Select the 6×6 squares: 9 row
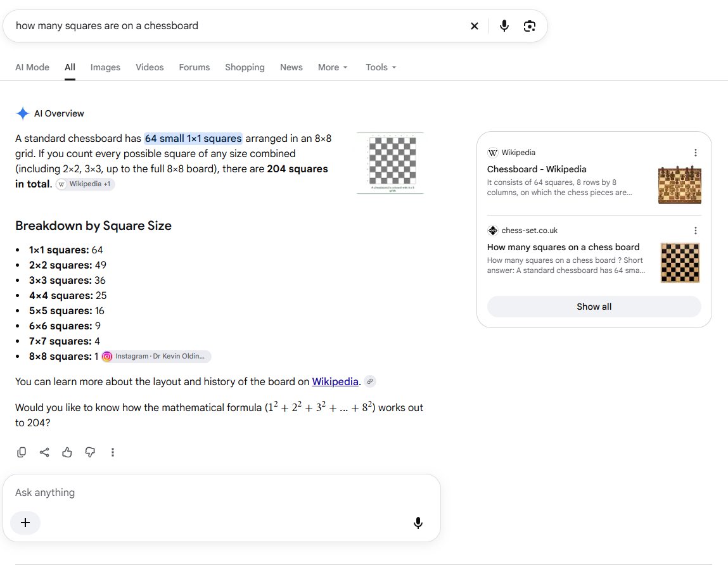 click(x=65, y=326)
